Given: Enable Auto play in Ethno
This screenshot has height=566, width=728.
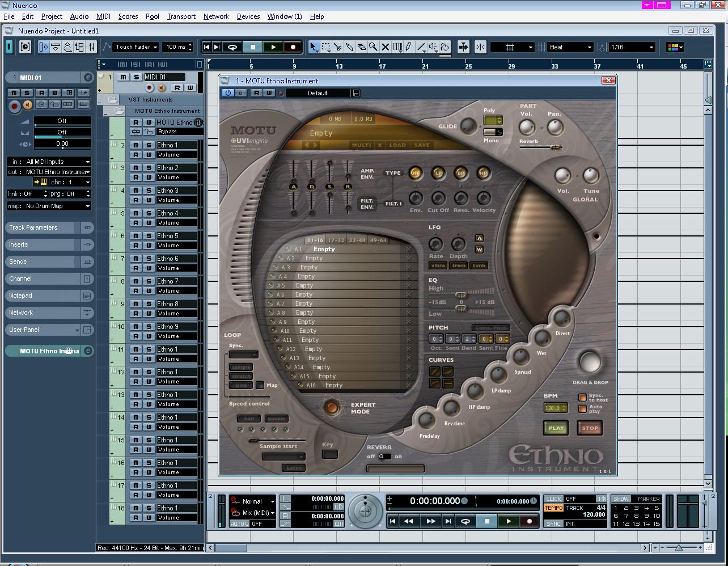Looking at the screenshot, I should pyautogui.click(x=582, y=409).
